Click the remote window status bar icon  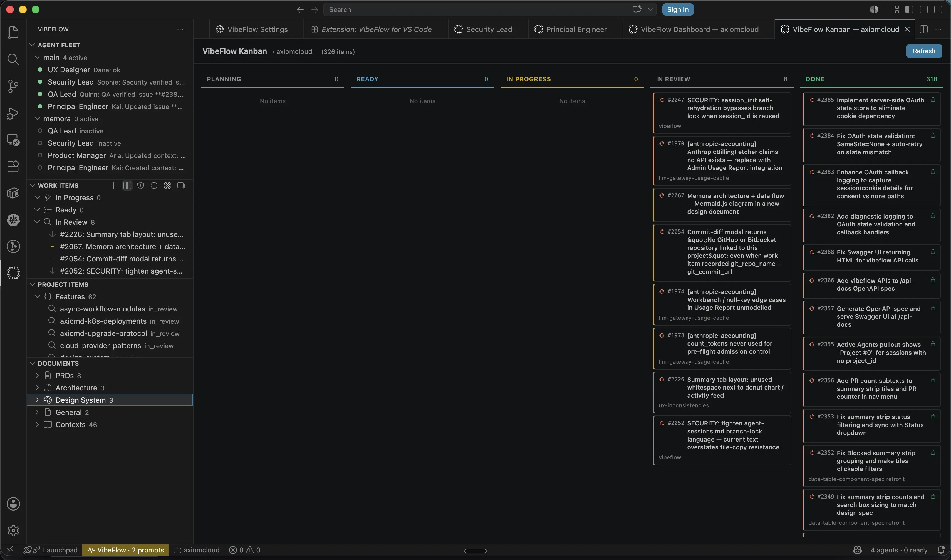[10, 550]
